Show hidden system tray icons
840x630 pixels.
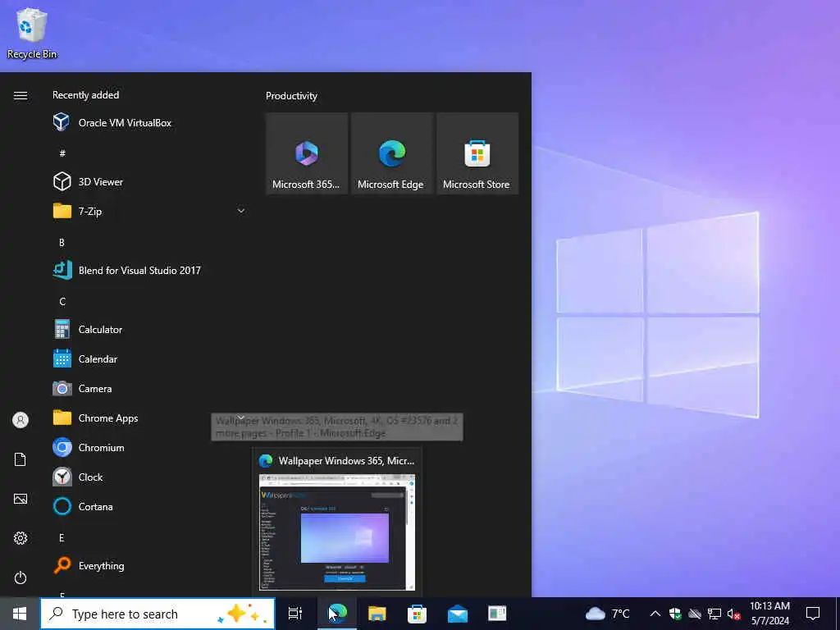coord(655,614)
